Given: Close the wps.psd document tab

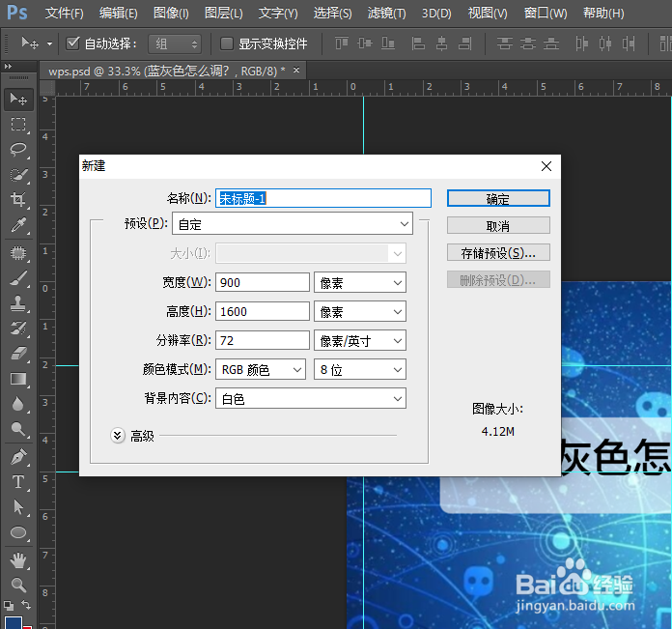Looking at the screenshot, I should 296,70.
